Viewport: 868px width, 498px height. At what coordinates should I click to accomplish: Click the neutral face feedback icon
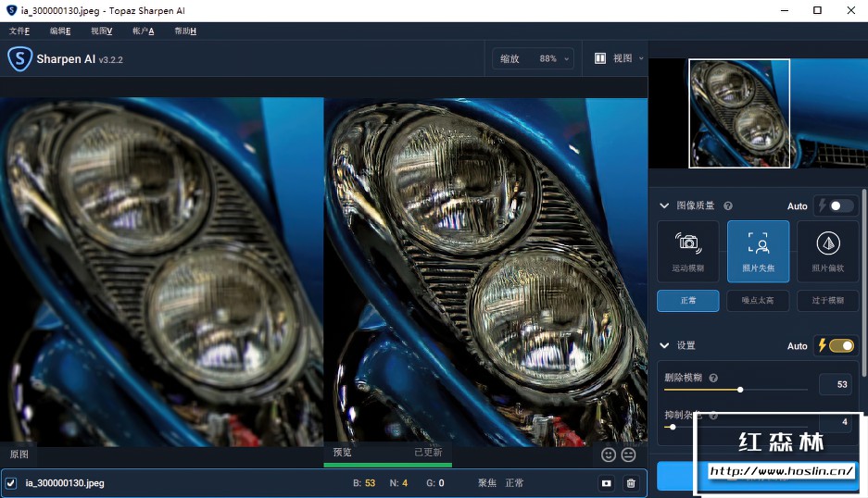pos(628,454)
